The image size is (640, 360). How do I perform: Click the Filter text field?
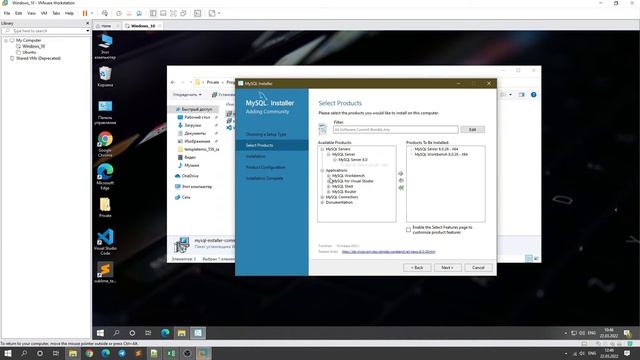tap(396, 129)
